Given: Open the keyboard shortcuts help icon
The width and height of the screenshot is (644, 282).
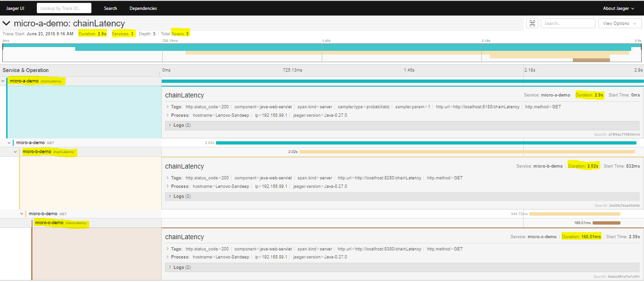Looking at the screenshot, I should 532,23.
